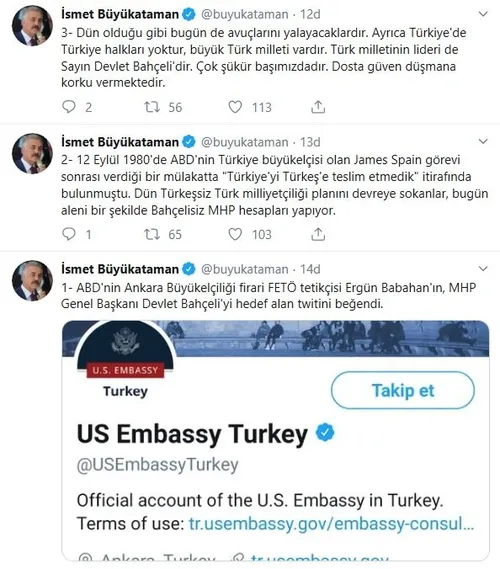Reply to the James Spain tweet

(x=69, y=234)
